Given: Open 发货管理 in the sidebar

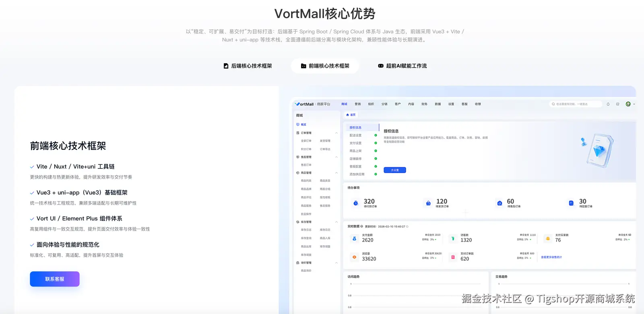Looking at the screenshot, I should (325, 141).
